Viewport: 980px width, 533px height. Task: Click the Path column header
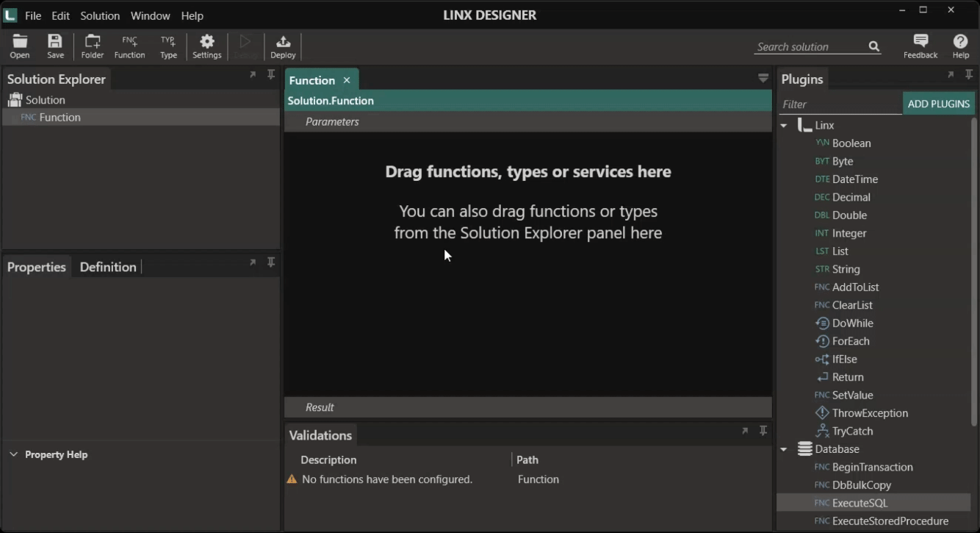click(x=527, y=460)
